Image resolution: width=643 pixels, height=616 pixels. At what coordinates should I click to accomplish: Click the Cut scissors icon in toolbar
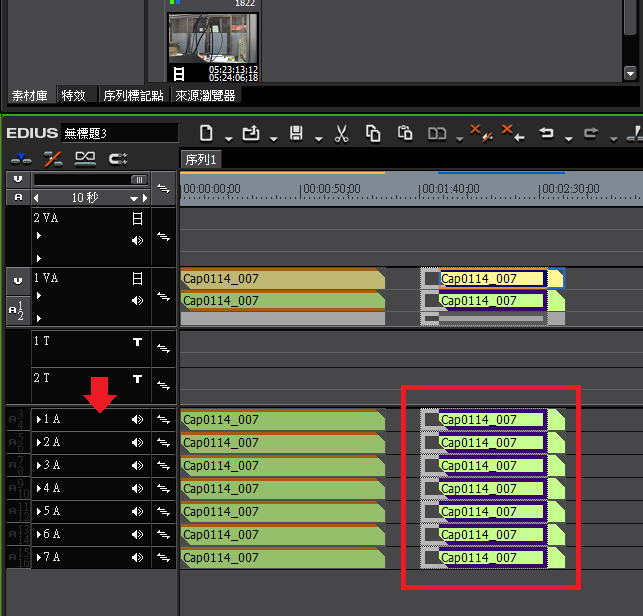coord(341,133)
